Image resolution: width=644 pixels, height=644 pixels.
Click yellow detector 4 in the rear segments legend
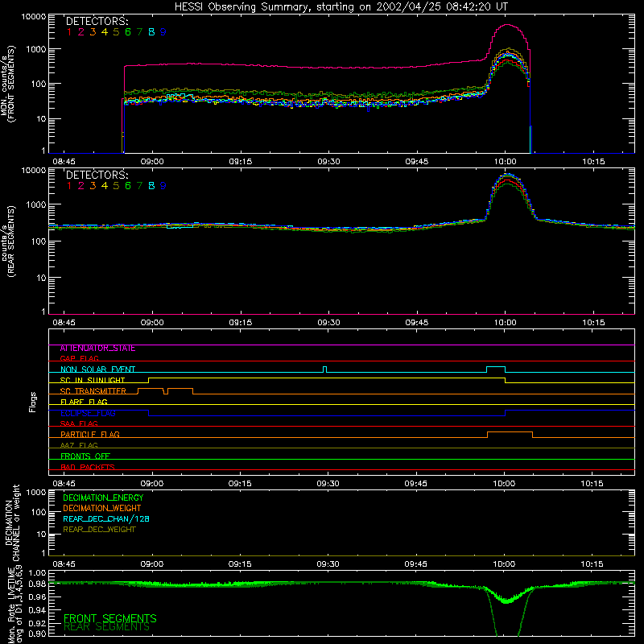tap(105, 186)
